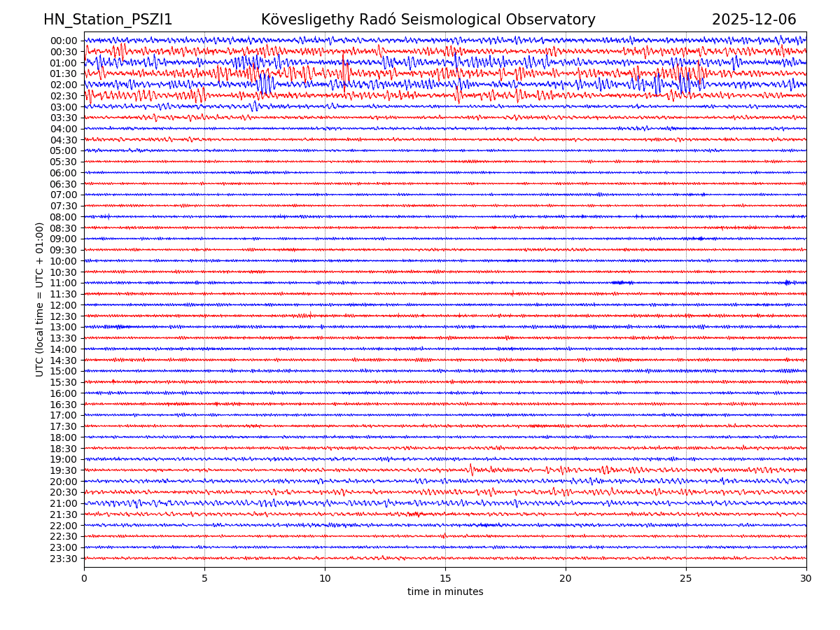The height and width of the screenshot is (630, 840).
Task: Select the 11:00 row time label
Action: point(64,283)
